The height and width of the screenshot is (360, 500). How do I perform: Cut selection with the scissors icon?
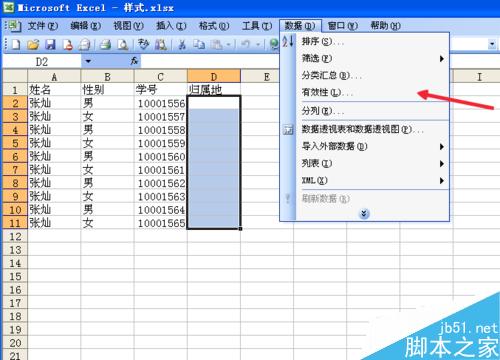click(x=182, y=44)
